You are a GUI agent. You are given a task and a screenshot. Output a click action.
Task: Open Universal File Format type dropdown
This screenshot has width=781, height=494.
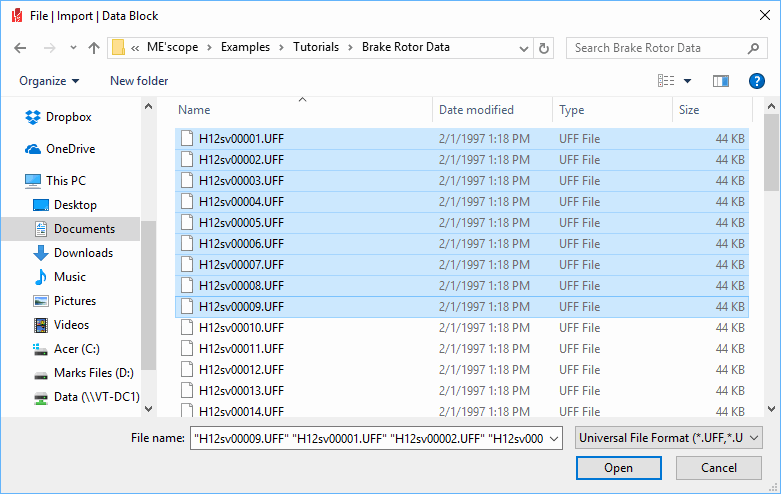[668, 438]
